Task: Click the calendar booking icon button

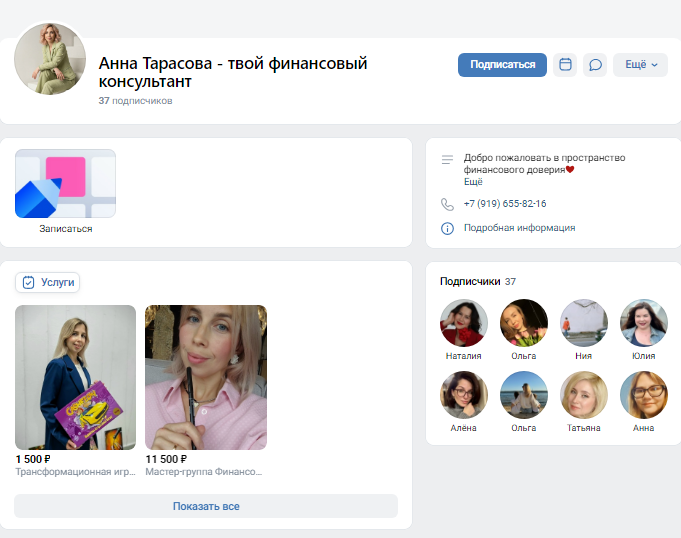Action: point(565,65)
